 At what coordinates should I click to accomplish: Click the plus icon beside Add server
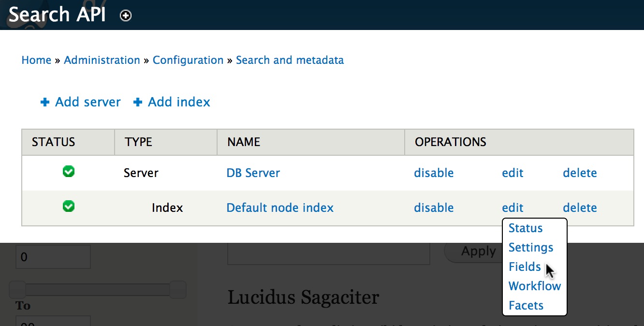point(44,102)
